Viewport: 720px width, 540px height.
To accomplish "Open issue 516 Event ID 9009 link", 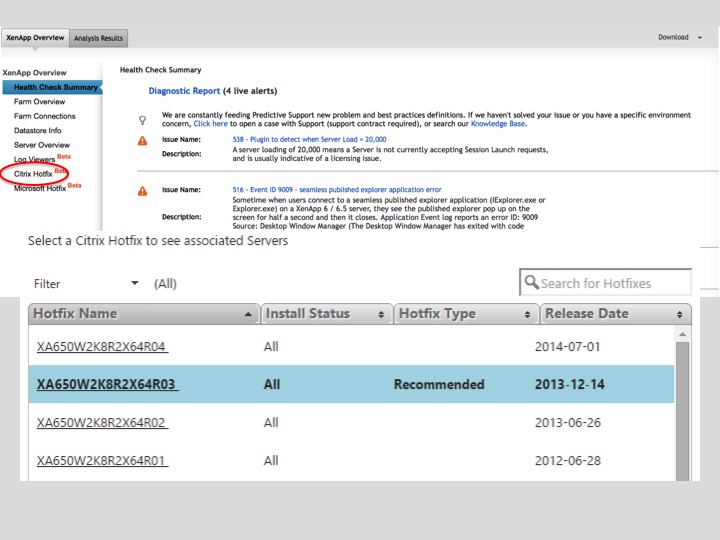I will 337,190.
